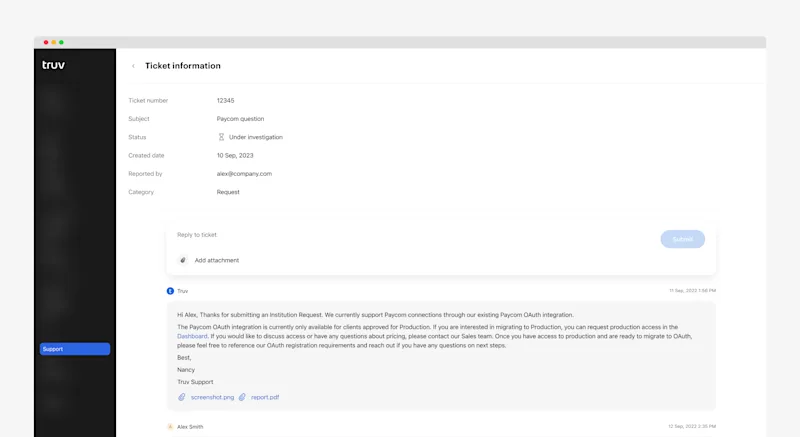The height and width of the screenshot is (437, 800).
Task: Click the Ticket information page heading
Action: click(183, 66)
